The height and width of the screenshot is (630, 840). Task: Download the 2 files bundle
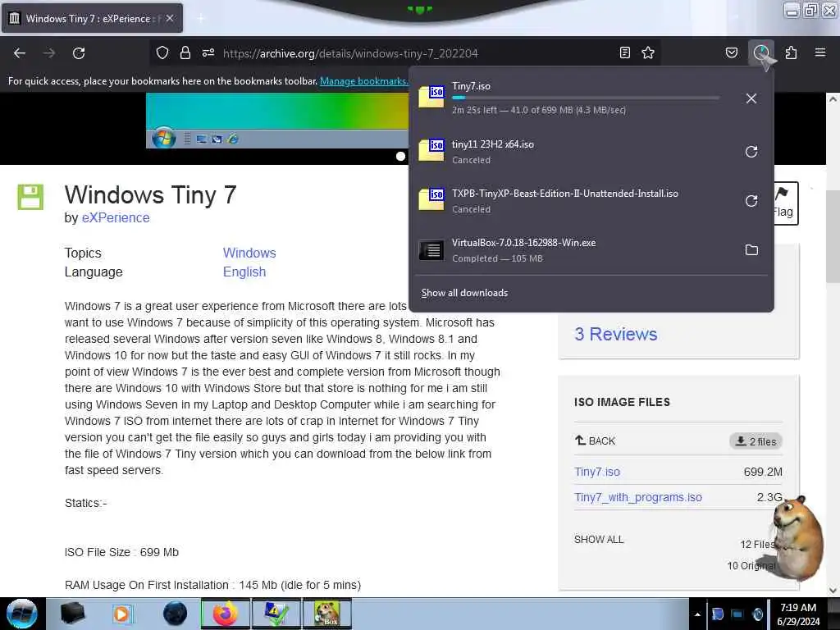click(756, 441)
